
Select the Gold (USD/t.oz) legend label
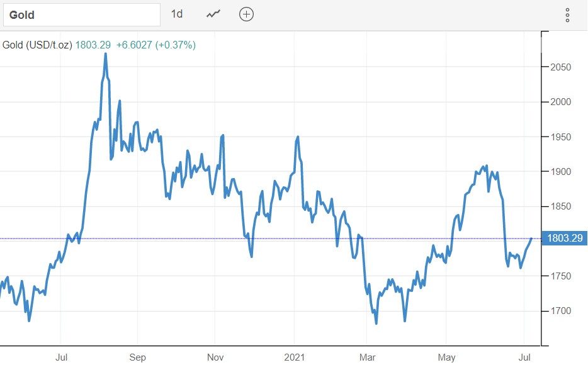point(37,45)
